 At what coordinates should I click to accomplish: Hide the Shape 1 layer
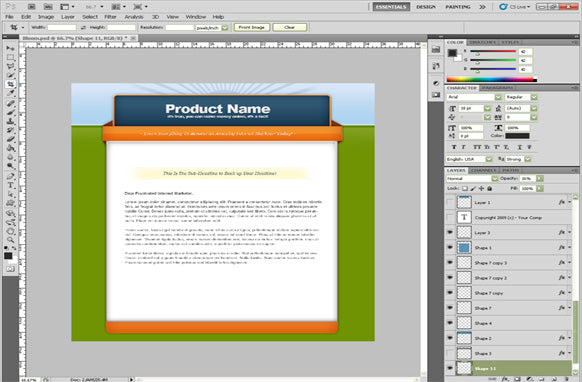click(x=450, y=248)
